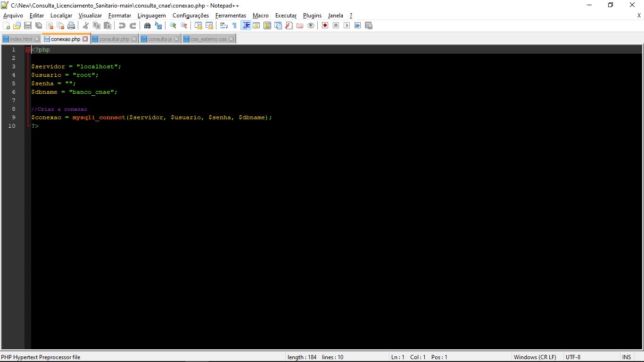
Task: Toggle word wrap in toolbar
Action: [223, 25]
